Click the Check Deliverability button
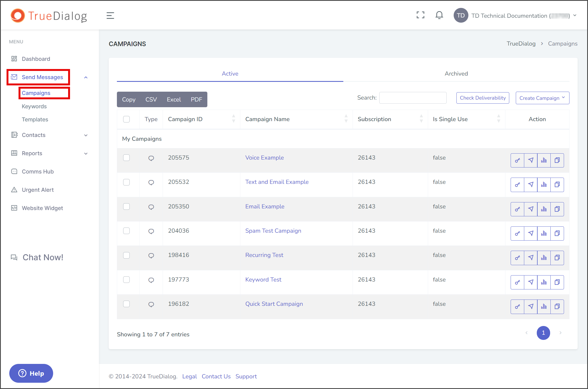The image size is (588, 389). click(x=483, y=98)
